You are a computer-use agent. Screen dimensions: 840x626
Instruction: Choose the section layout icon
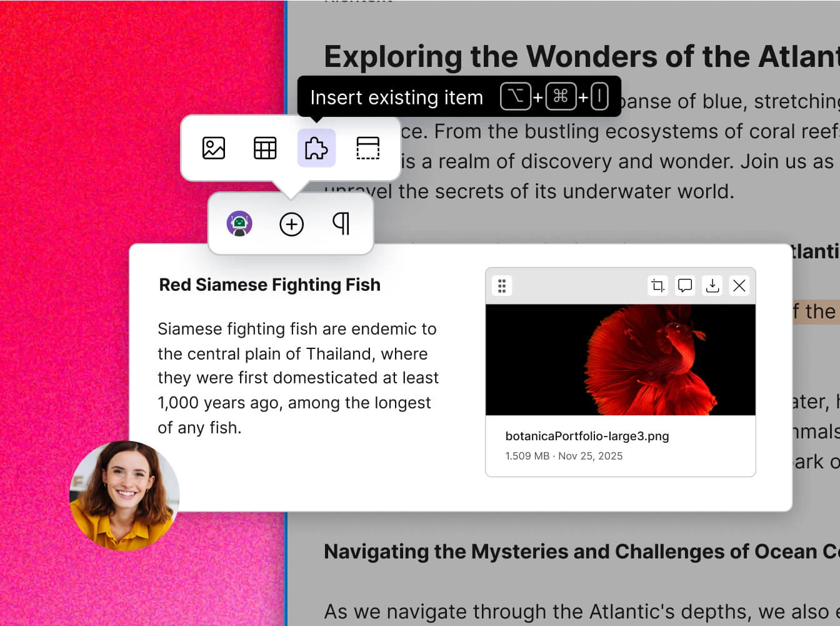pyautogui.click(x=367, y=148)
